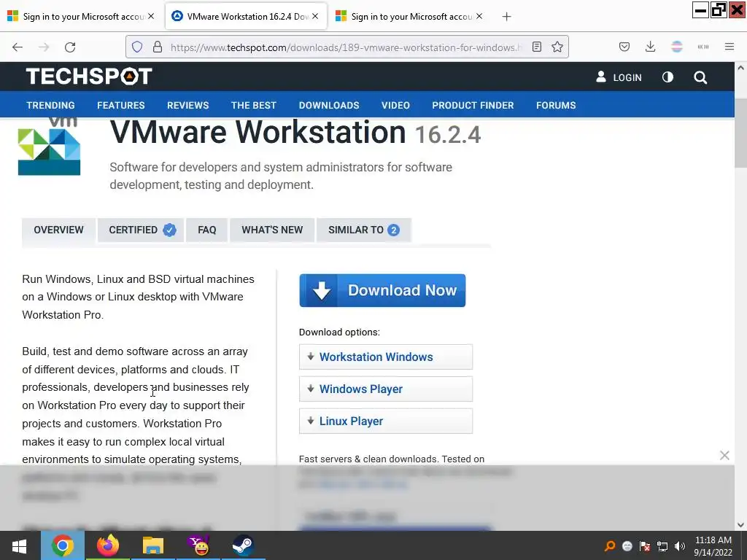The image size is (747, 560).
Task: Click the page vertical scrollbar thumb
Action: click(740, 133)
